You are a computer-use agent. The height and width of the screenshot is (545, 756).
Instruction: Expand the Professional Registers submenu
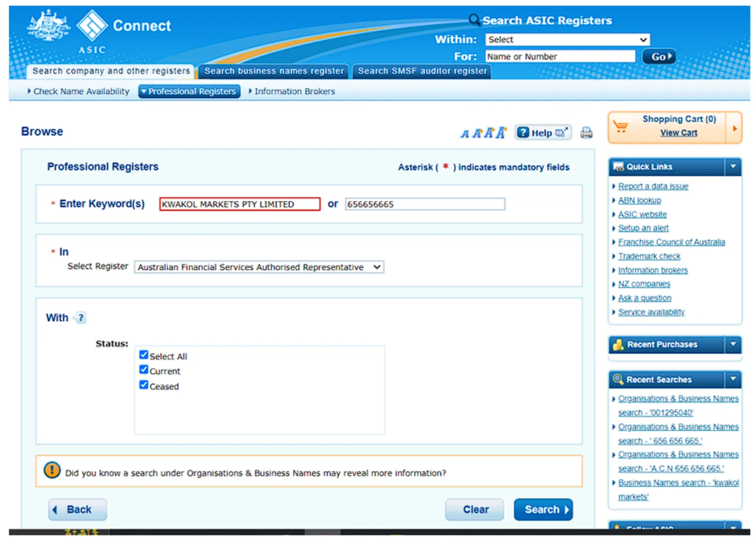pyautogui.click(x=190, y=91)
